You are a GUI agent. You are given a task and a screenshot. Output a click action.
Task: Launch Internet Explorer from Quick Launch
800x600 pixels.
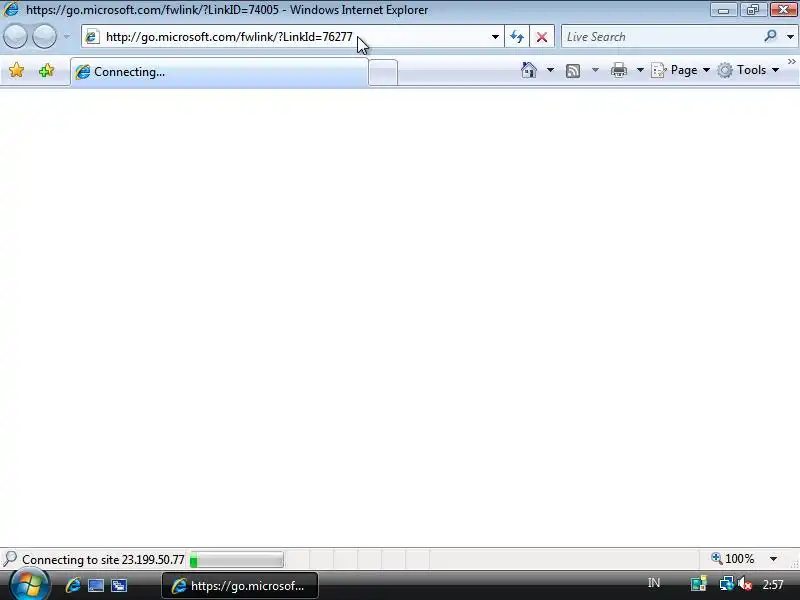[x=73, y=585]
